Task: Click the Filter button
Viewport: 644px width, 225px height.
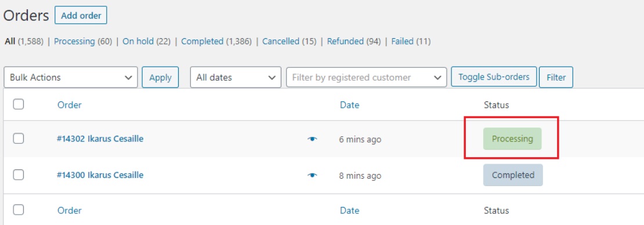Action: (556, 77)
